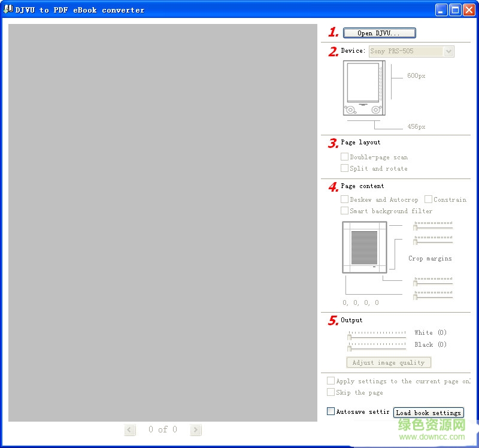The image size is (479, 448).
Task: Check Apply settings to current page only
Action: click(x=331, y=381)
